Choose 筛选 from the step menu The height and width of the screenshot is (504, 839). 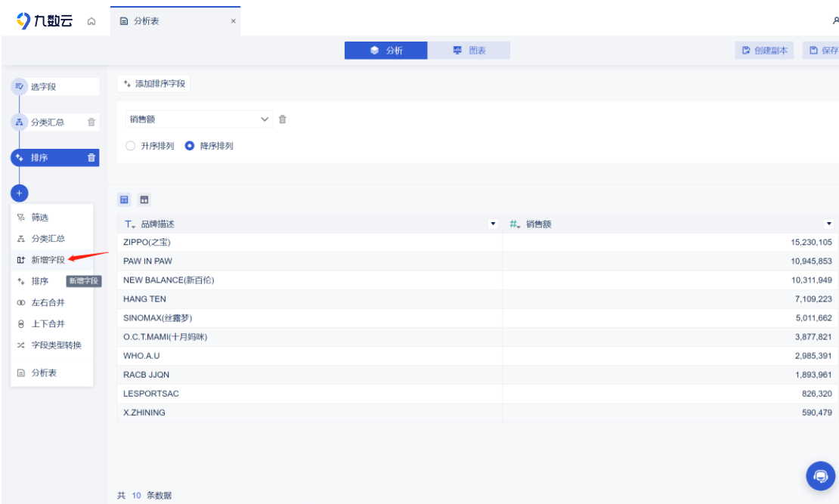(x=52, y=217)
